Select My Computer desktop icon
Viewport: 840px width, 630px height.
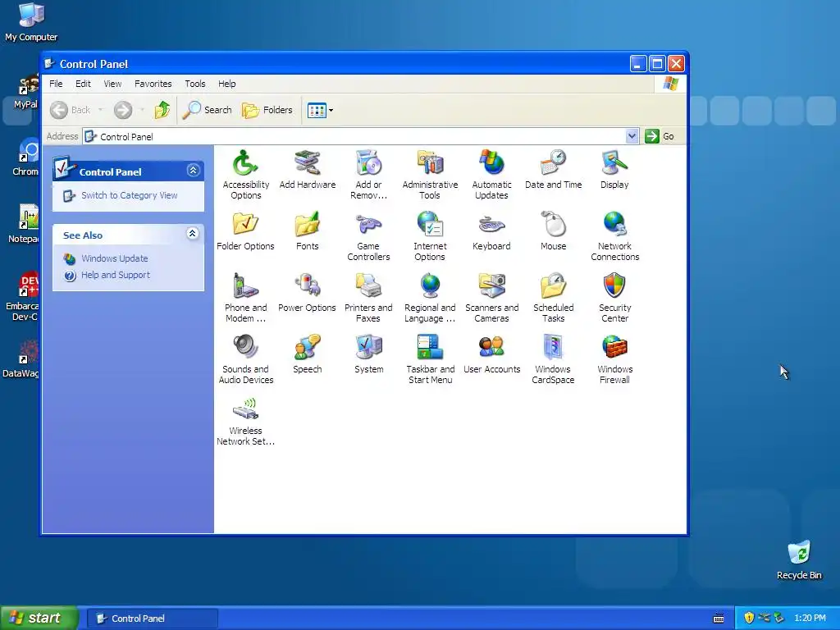click(x=31, y=21)
